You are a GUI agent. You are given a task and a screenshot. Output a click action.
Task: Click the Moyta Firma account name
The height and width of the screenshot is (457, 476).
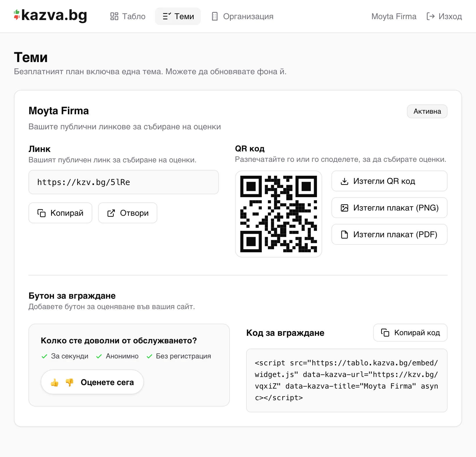pyautogui.click(x=394, y=16)
